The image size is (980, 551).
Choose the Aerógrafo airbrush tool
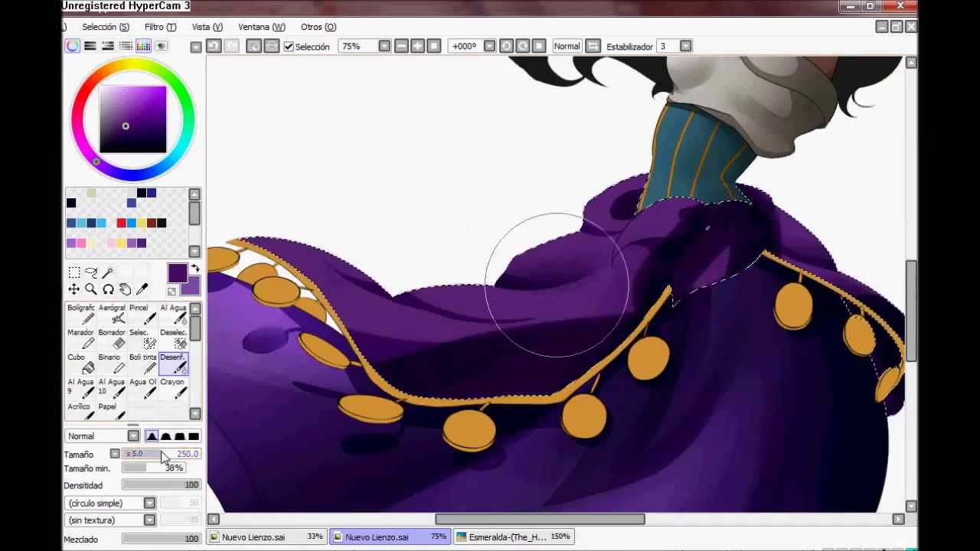[x=112, y=314]
